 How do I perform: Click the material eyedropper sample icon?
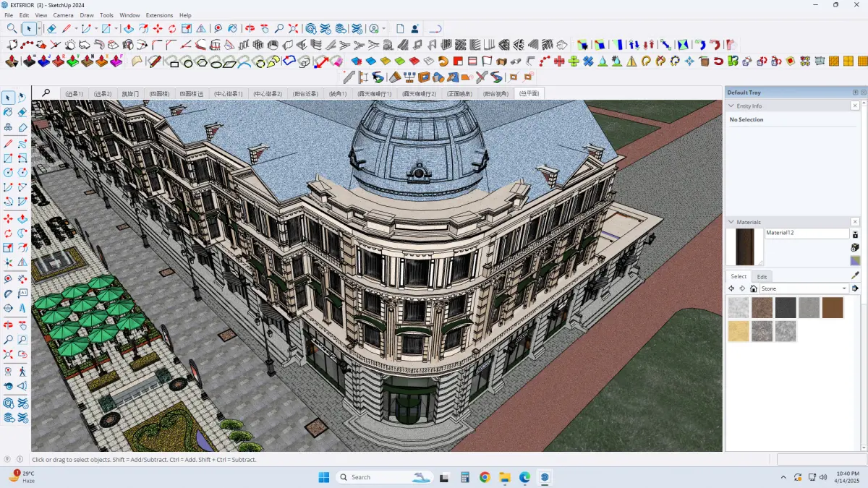click(855, 275)
